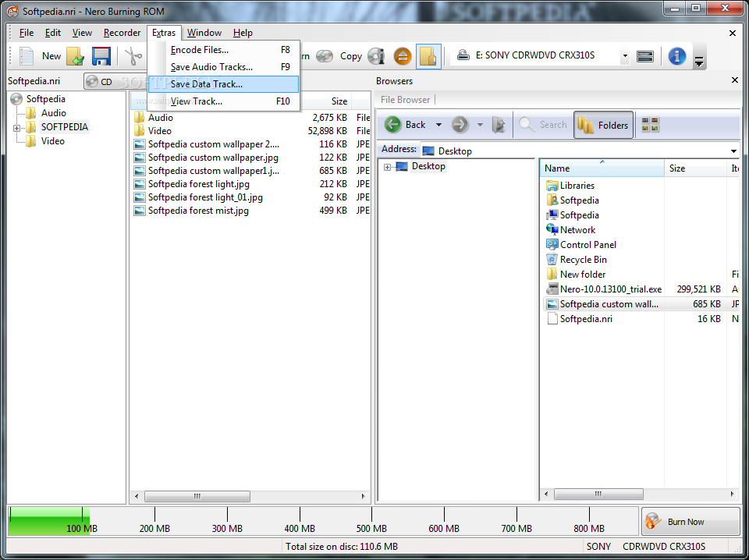Eject the disc with the orange eject icon
This screenshot has height=560, width=749.
tap(403, 56)
